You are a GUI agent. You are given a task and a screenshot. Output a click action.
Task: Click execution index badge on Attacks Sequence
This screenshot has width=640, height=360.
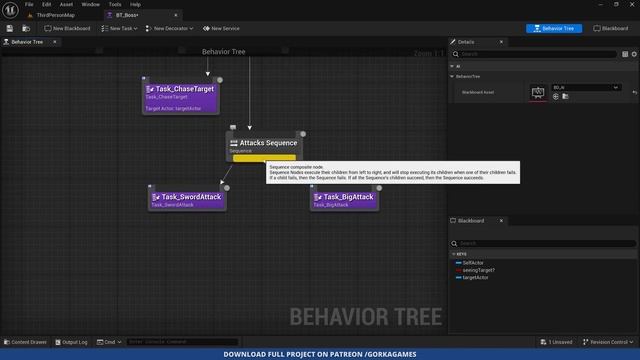303,134
